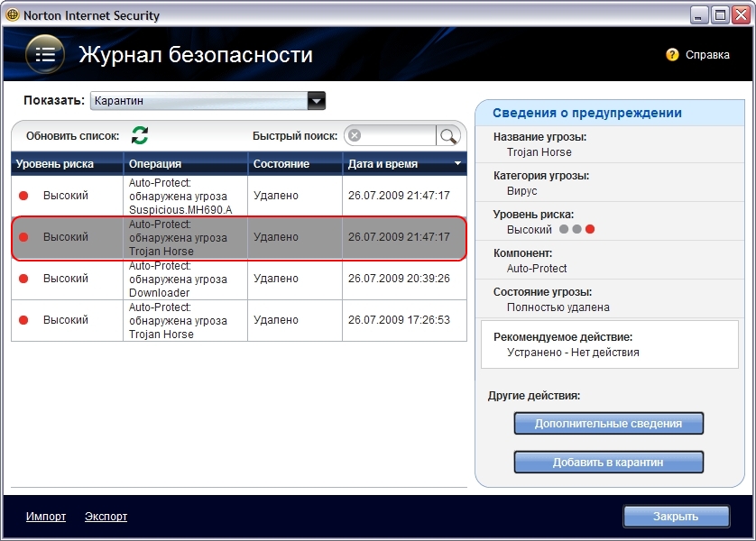756x541 pixels.
Task: Sort by the Дата и время column header
Action: (404, 164)
